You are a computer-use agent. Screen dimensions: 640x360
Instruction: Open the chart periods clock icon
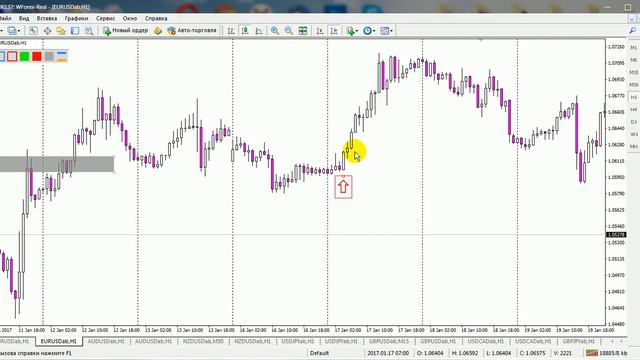pyautogui.click(x=367, y=31)
